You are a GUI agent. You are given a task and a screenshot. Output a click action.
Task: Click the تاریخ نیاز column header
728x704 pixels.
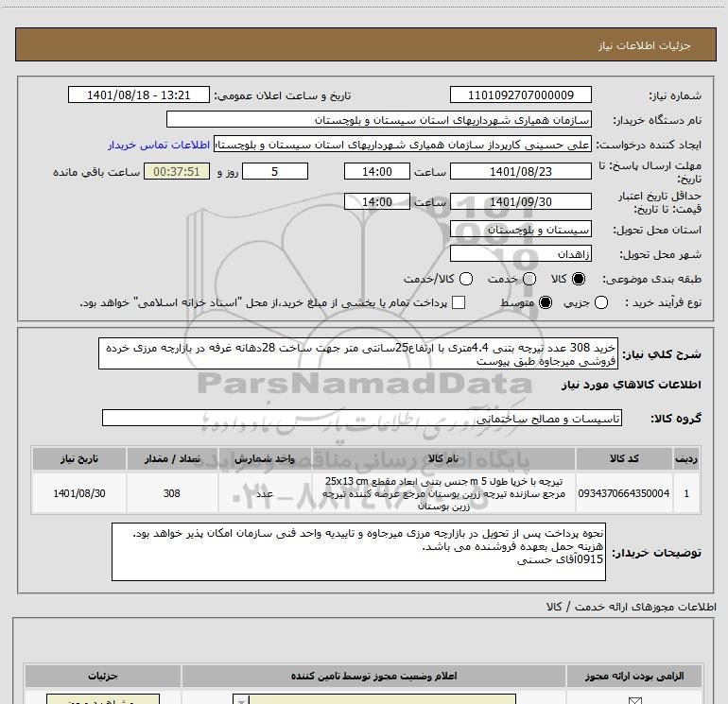click(78, 458)
